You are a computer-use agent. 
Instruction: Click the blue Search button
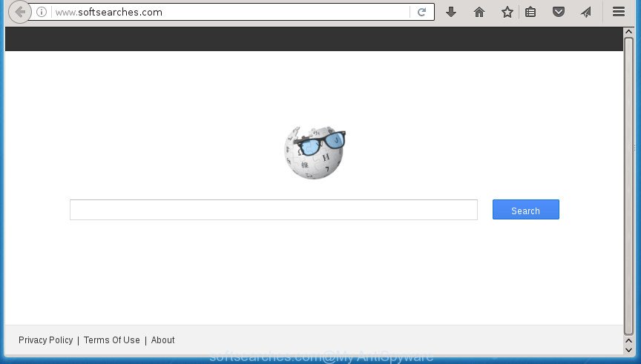tap(526, 210)
